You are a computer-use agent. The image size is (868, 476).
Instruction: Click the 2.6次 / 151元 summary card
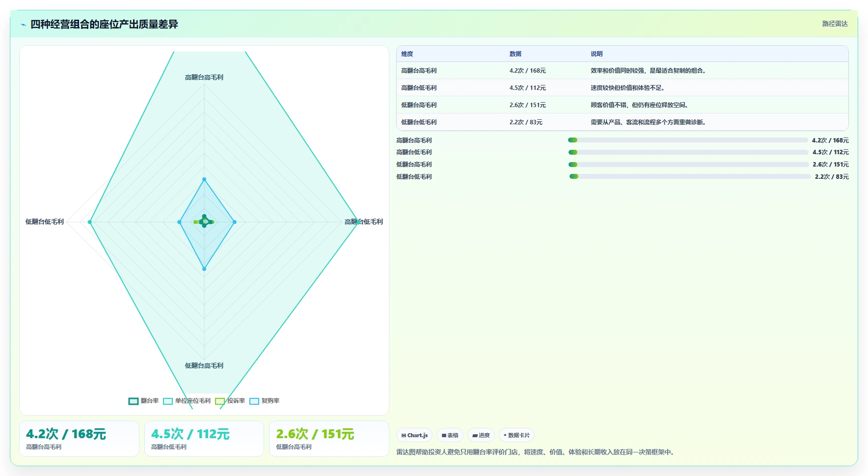(329, 439)
